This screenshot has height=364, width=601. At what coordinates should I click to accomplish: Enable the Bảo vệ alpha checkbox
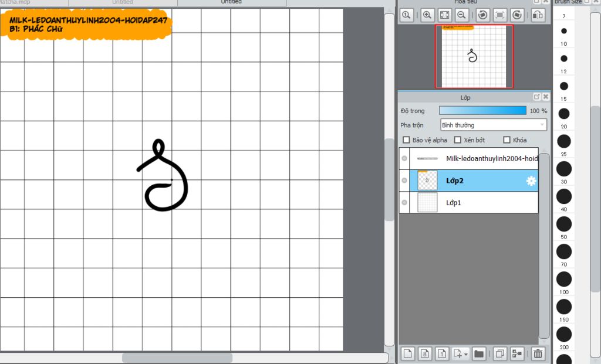[x=406, y=140]
